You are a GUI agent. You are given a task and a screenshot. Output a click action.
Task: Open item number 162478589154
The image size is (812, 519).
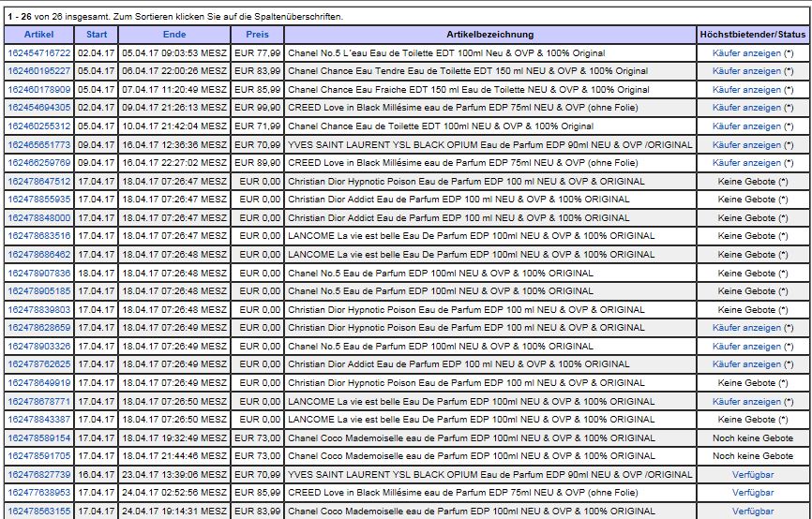coord(38,438)
